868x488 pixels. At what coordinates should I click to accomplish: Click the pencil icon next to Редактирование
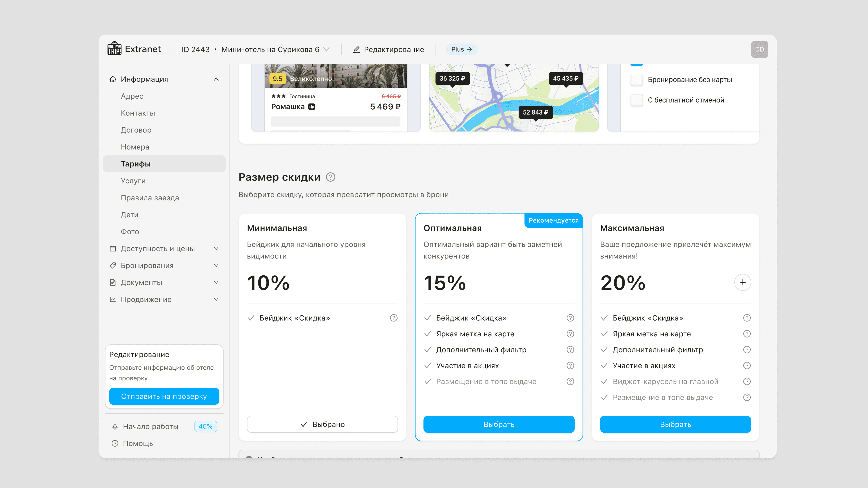pos(356,49)
